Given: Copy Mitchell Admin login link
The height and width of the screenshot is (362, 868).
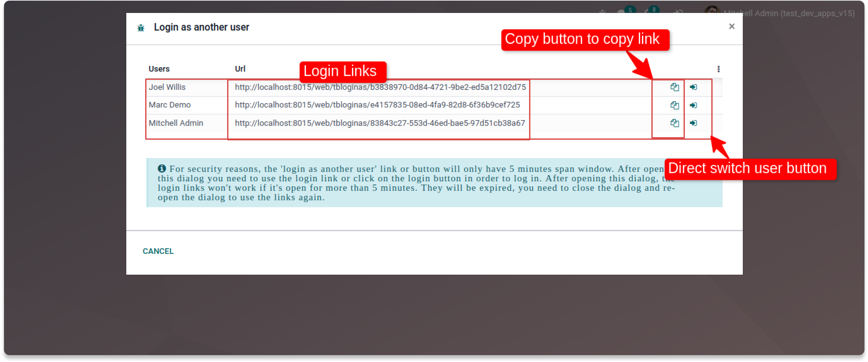Looking at the screenshot, I should point(674,123).
